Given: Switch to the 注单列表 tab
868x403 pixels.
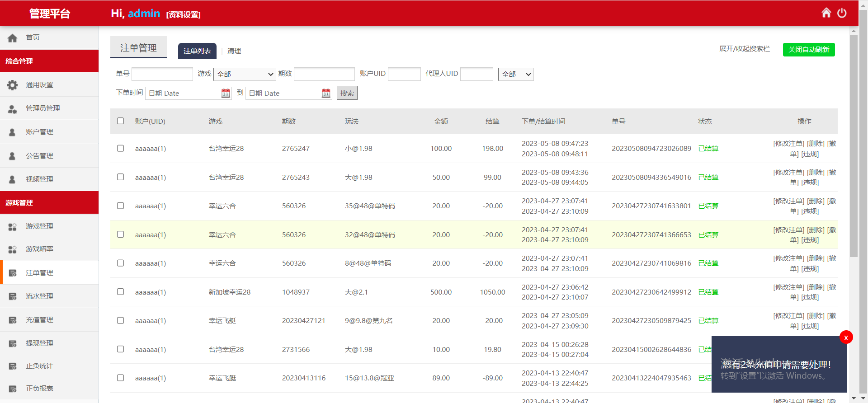Looking at the screenshot, I should pos(197,51).
